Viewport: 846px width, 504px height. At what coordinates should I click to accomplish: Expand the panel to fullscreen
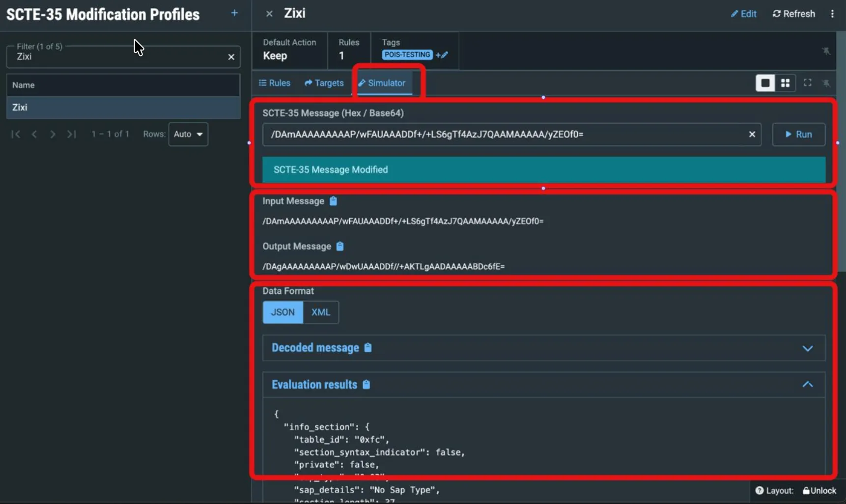coord(807,83)
